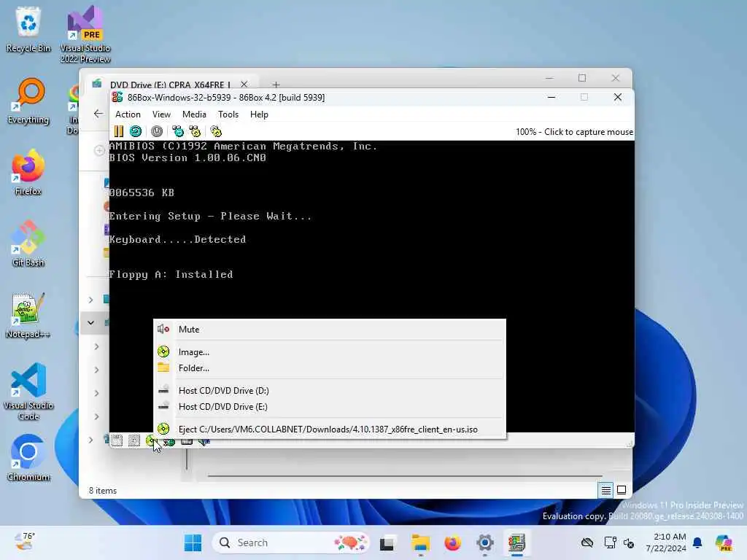
Task: Click '8 items' status text in Explorer
Action: coord(102,491)
